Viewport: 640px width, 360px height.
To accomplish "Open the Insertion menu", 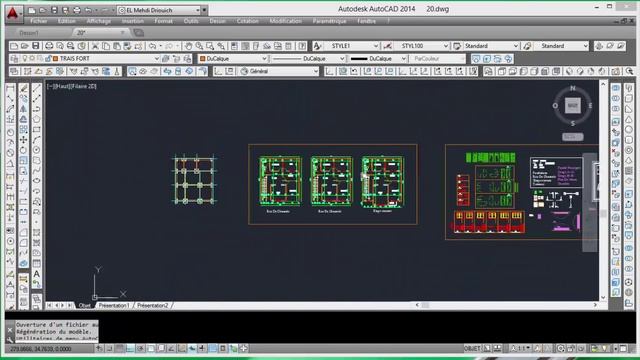I will click(x=133, y=21).
